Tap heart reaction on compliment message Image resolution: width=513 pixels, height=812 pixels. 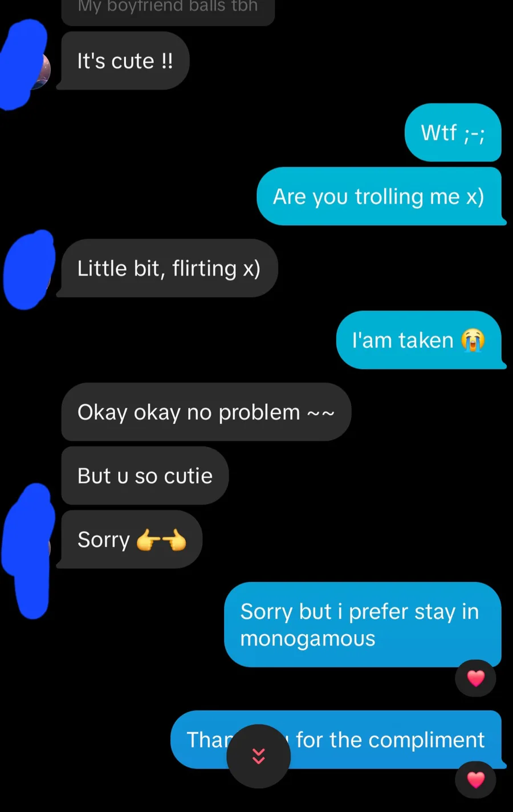coord(475,779)
